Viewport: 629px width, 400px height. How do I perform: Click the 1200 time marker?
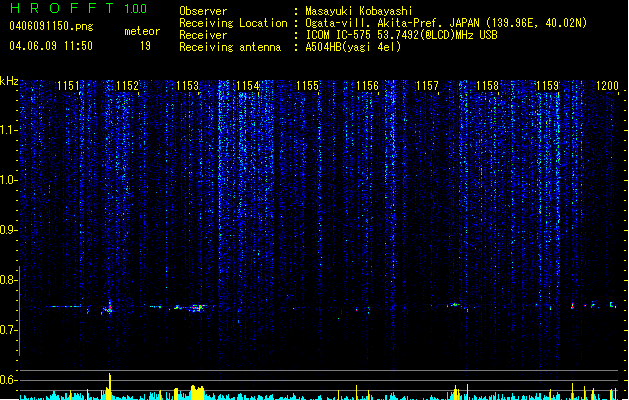[x=607, y=86]
